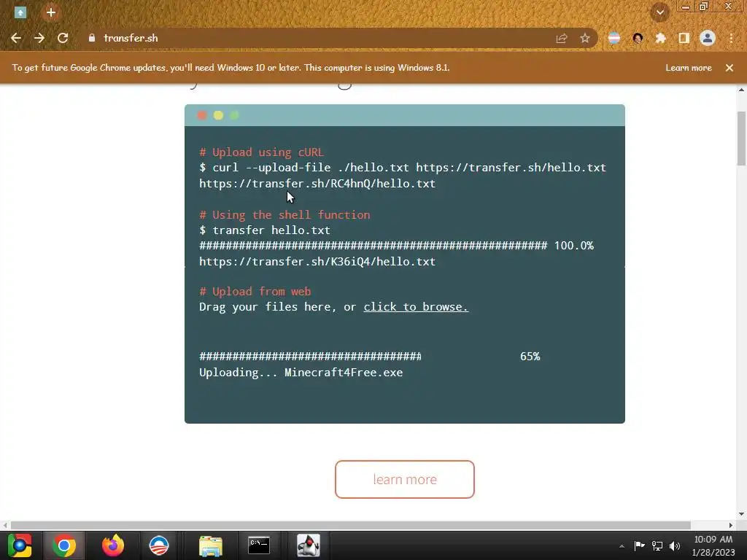Learn more about Chrome updates
Image resolution: width=747 pixels, height=560 pixels.
click(x=689, y=68)
